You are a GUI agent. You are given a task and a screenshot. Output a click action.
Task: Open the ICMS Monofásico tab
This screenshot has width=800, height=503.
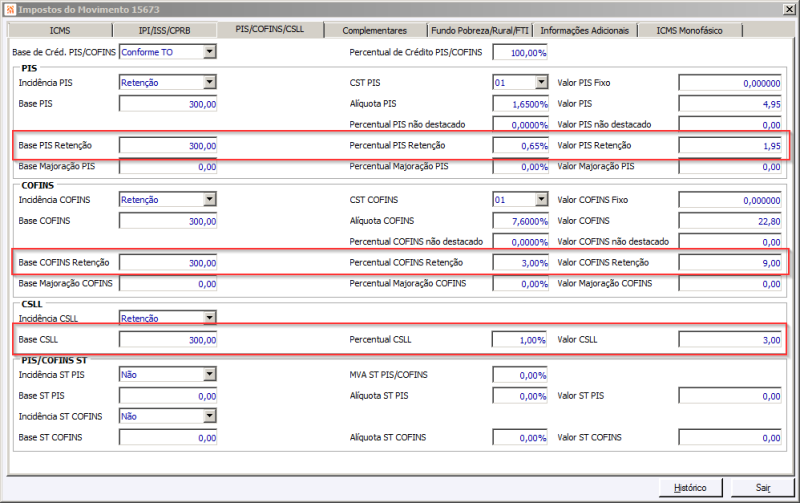click(x=689, y=31)
